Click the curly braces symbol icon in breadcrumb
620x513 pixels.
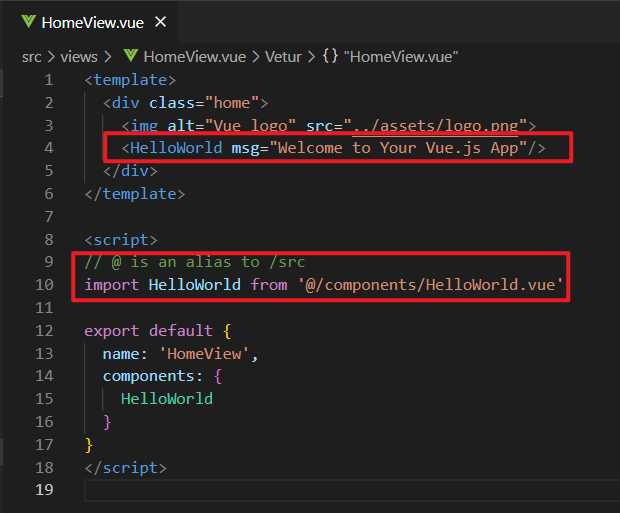pyautogui.click(x=330, y=56)
